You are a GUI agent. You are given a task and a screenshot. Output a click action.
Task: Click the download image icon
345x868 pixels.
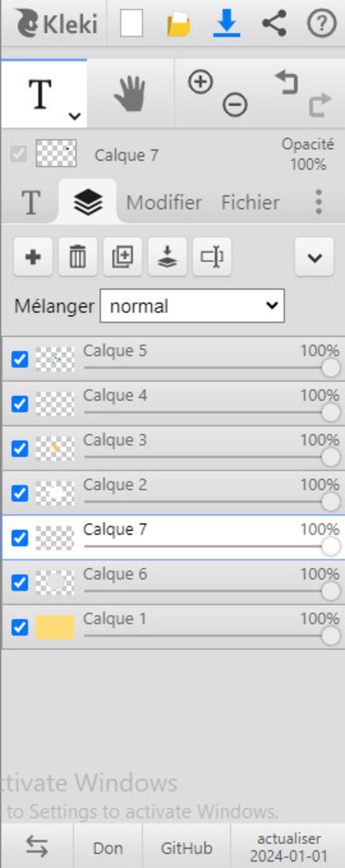pyautogui.click(x=227, y=23)
